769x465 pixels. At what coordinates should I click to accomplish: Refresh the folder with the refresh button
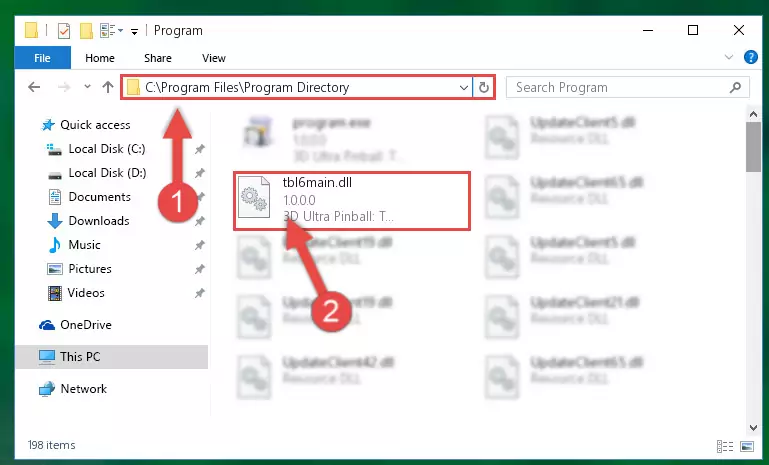[x=484, y=88]
